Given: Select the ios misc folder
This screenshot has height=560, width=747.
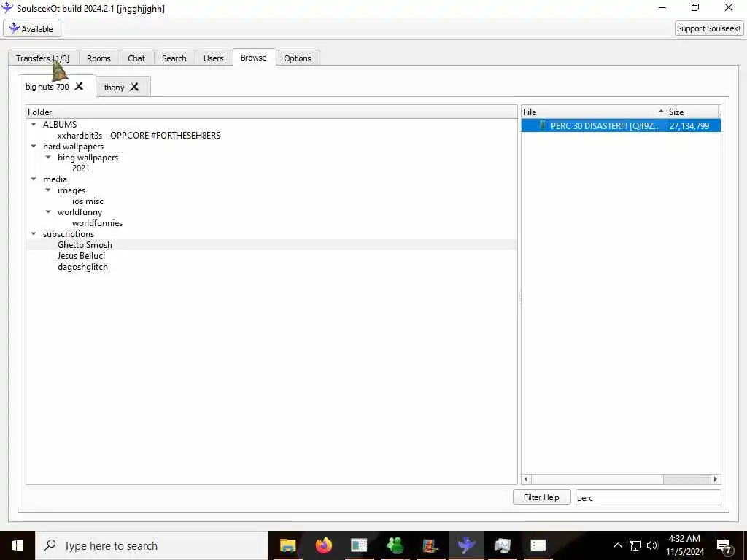Looking at the screenshot, I should point(88,201).
